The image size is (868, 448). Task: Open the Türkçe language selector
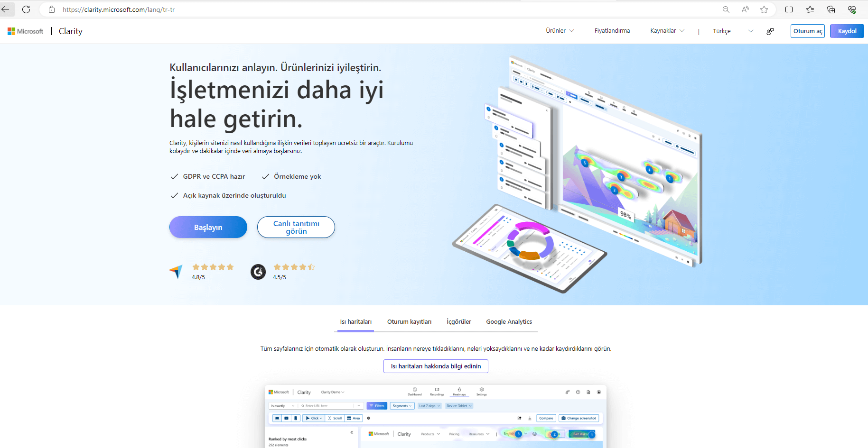[x=732, y=31]
